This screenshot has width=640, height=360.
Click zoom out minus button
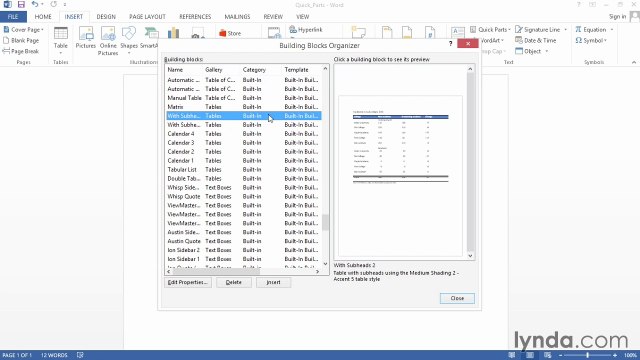(560, 356)
